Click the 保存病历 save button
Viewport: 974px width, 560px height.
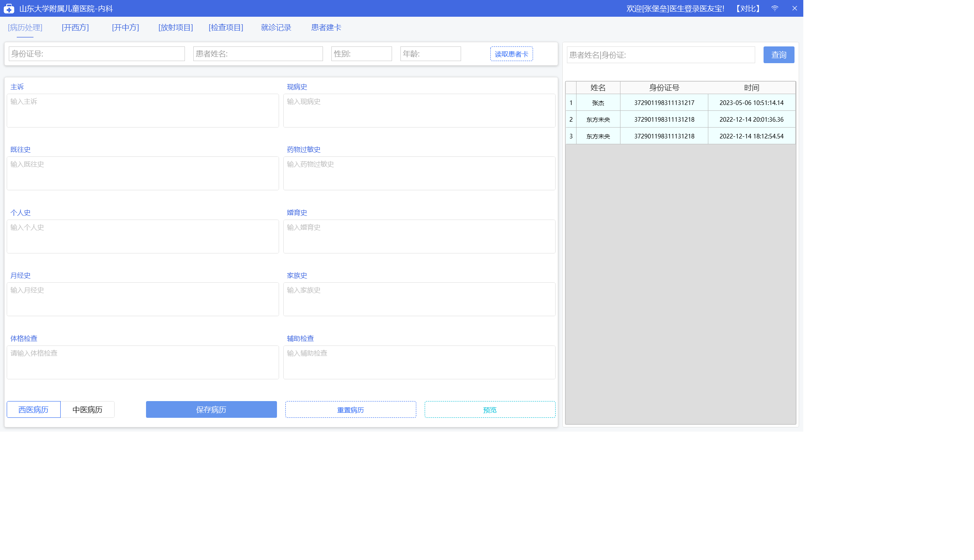(211, 409)
